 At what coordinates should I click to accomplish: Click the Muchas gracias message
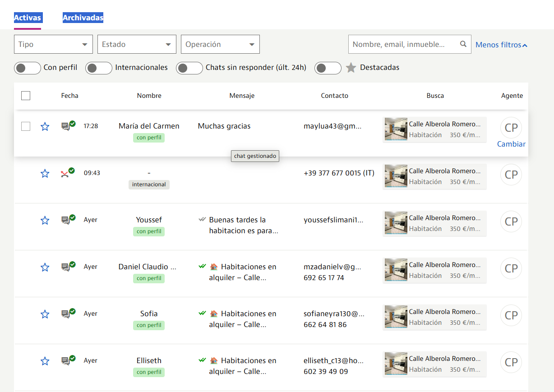pyautogui.click(x=224, y=126)
